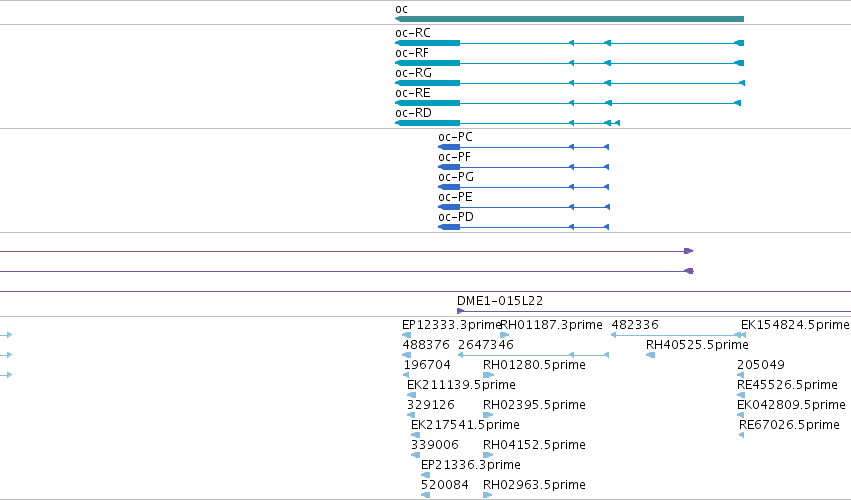
Task: Click arrow glyph under EK211139.5prime
Action: [x=411, y=395]
